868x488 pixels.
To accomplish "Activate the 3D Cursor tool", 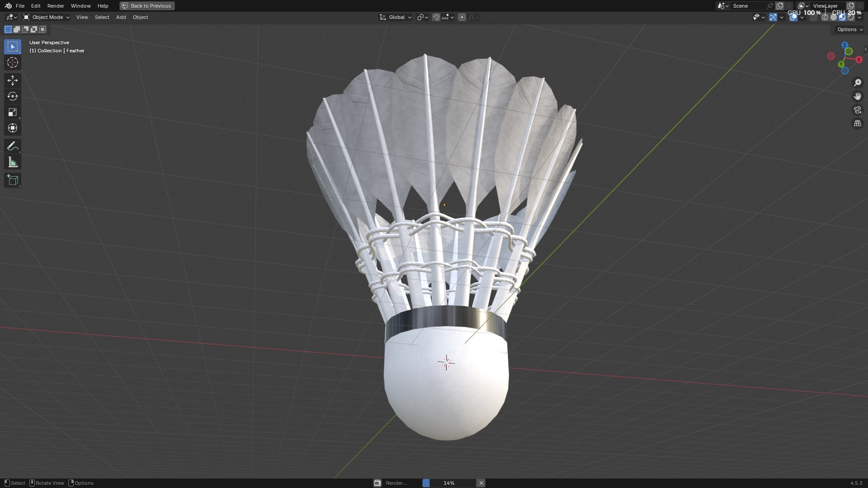I will click(x=13, y=62).
